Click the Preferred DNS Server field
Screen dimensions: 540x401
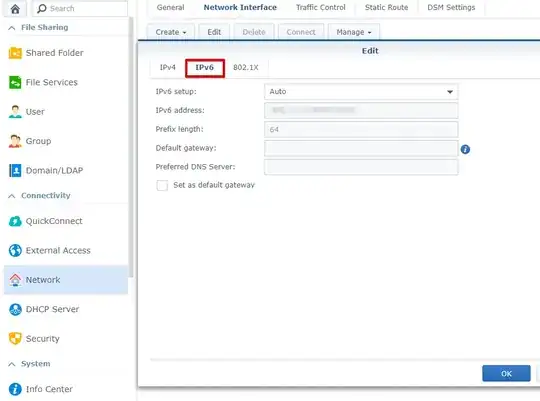coord(361,167)
